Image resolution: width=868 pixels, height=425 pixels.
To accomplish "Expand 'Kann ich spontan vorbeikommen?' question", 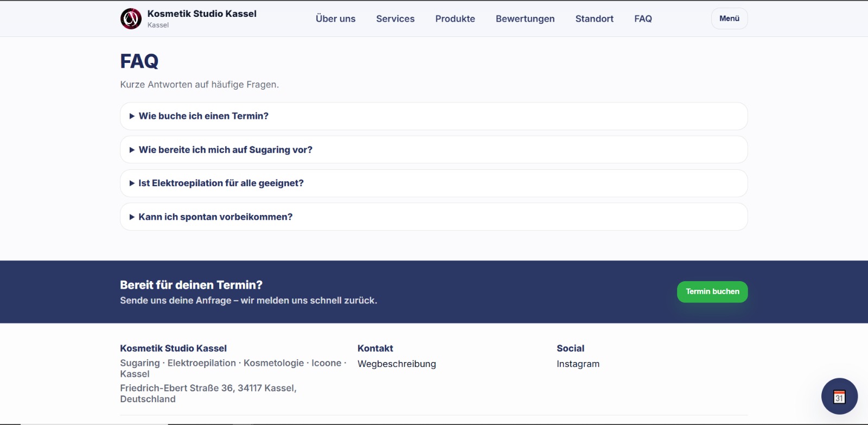I will coord(215,217).
